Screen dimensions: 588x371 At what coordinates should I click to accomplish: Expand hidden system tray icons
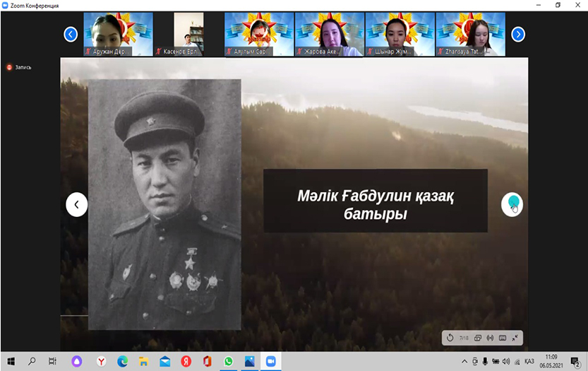(x=464, y=361)
